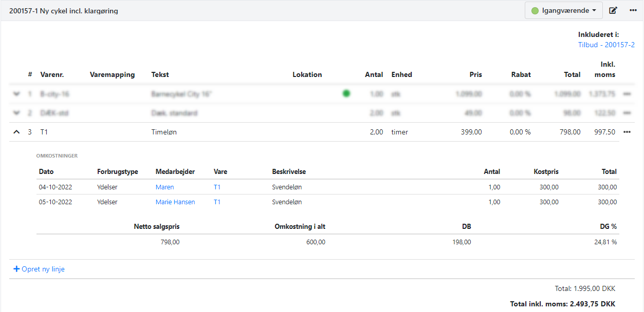644x312 pixels.
Task: Open three-dot menu for B-city-16 row
Action: click(x=627, y=94)
